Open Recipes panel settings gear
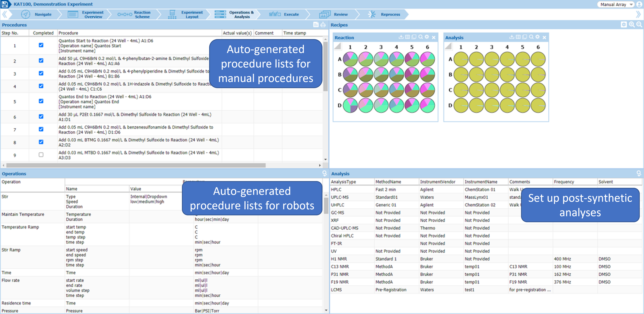Viewport: 644px width, 314px height. [624, 24]
